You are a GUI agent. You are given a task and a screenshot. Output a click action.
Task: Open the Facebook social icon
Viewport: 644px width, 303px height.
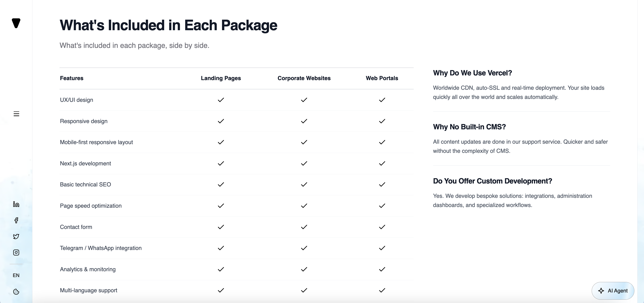click(16, 220)
